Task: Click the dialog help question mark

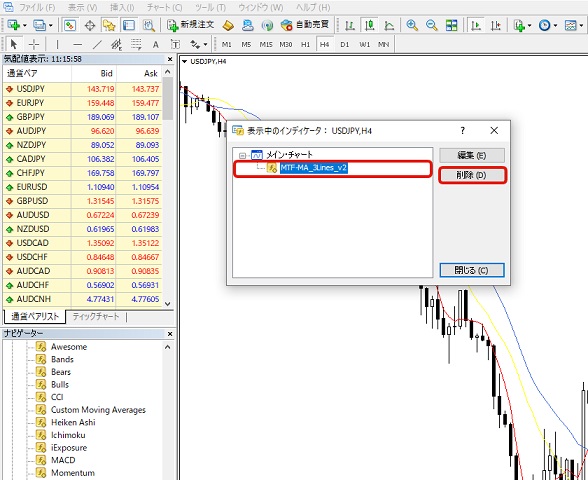Action: [462, 130]
